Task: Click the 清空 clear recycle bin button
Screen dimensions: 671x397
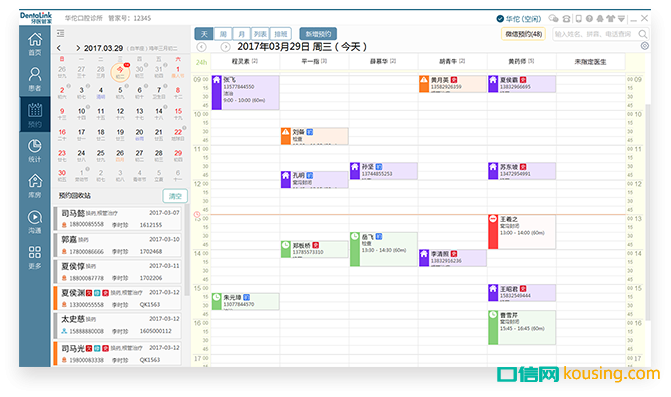Action: pos(175,196)
